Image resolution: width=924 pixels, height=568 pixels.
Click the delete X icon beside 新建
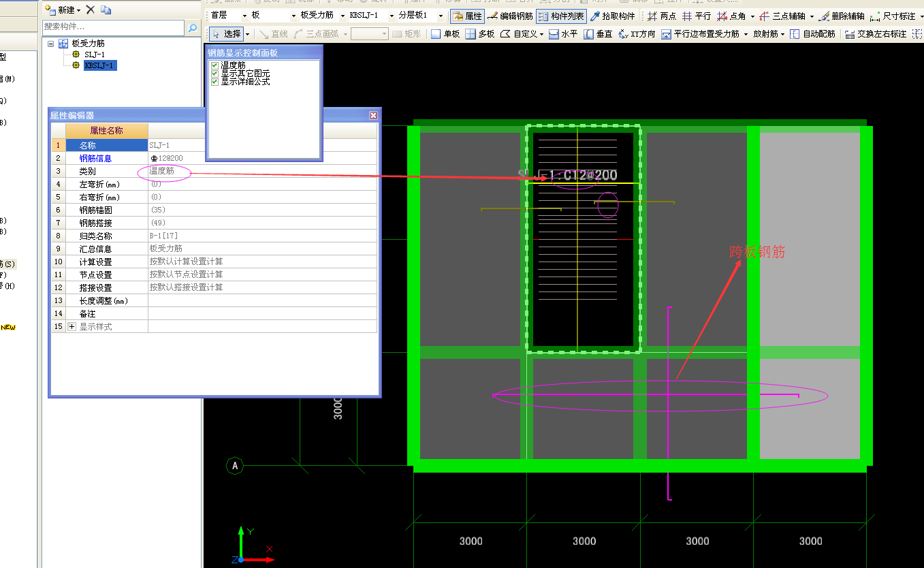[90, 10]
